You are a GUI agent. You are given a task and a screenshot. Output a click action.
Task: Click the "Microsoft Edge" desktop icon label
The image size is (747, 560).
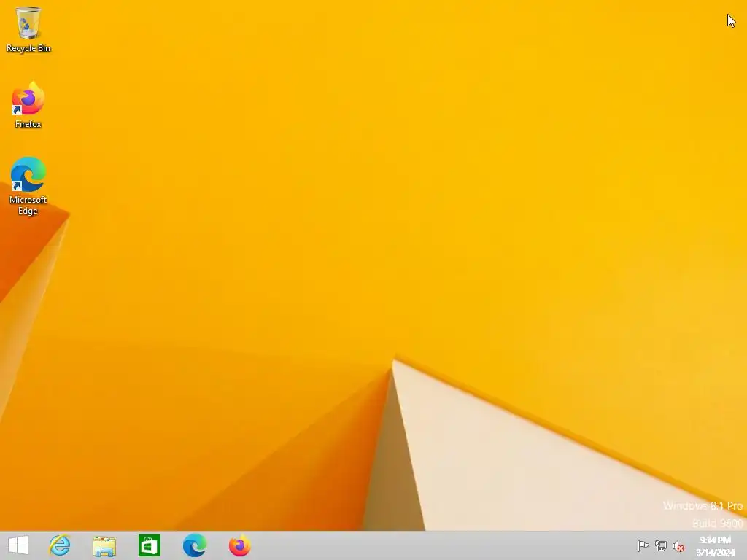[28, 205]
